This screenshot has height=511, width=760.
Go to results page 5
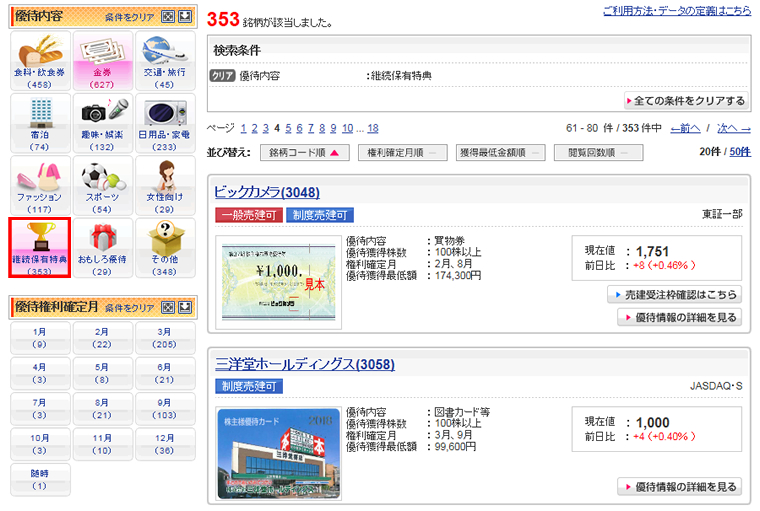coord(288,128)
